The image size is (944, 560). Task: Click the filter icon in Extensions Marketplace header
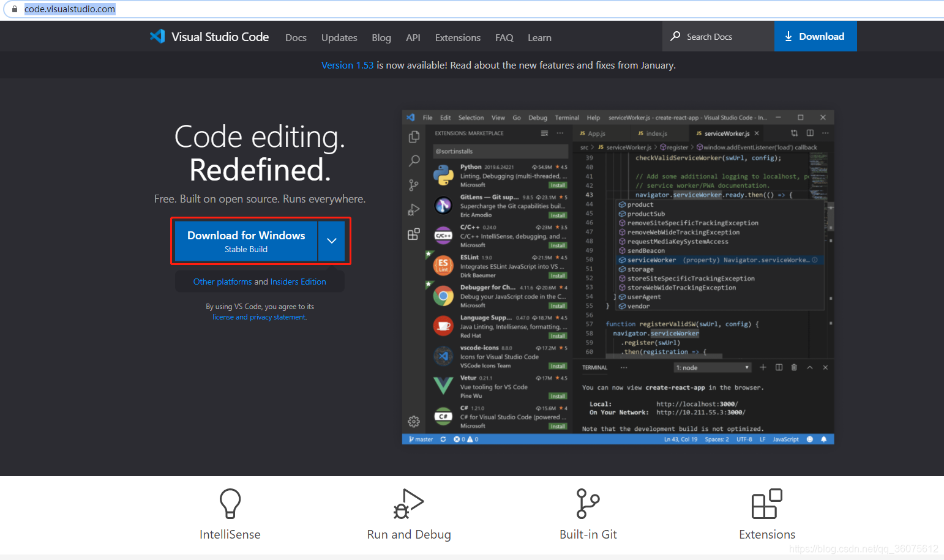[x=544, y=133]
